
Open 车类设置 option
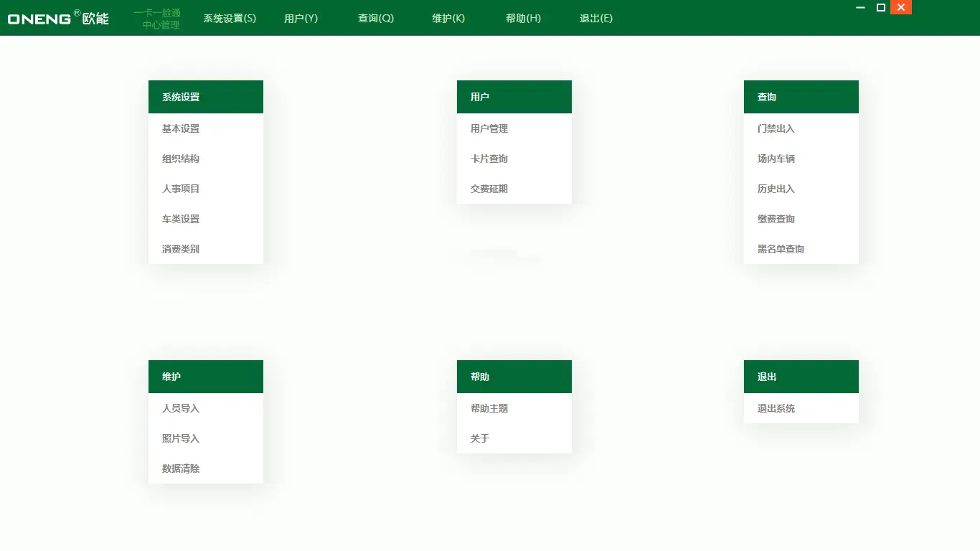pos(181,220)
